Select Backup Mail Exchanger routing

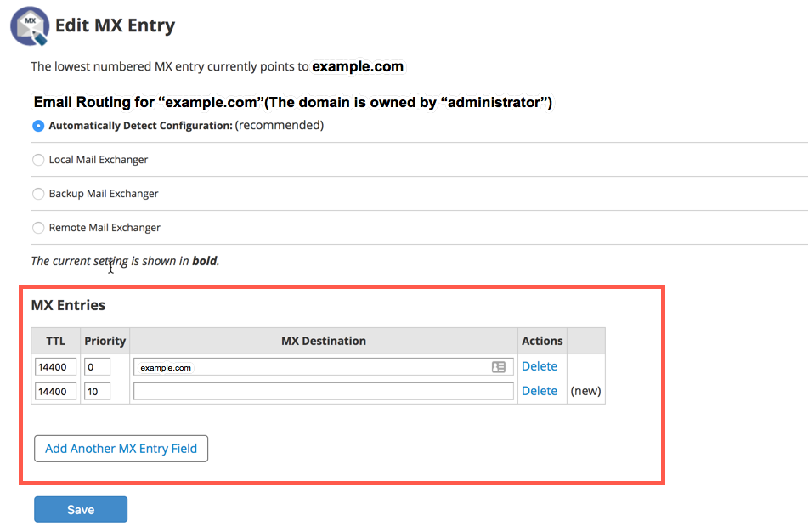click(x=38, y=194)
